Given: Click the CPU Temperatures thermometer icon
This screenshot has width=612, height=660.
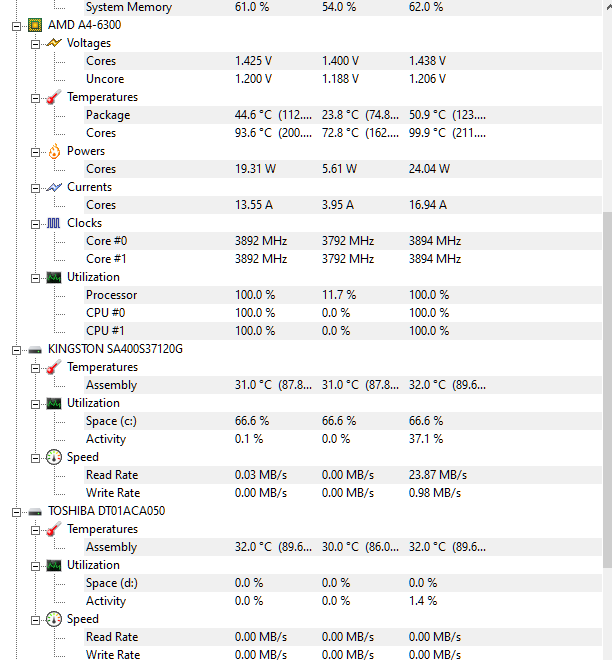Looking at the screenshot, I should pos(54,97).
